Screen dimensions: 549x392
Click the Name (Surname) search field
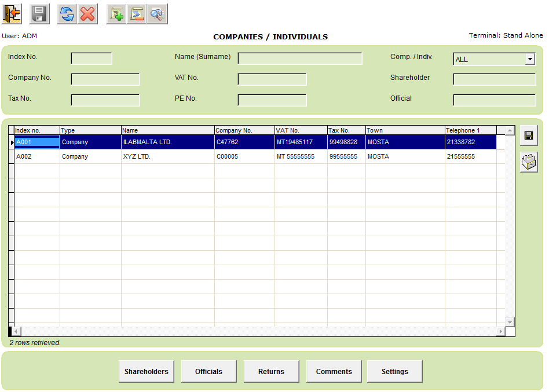[299, 58]
